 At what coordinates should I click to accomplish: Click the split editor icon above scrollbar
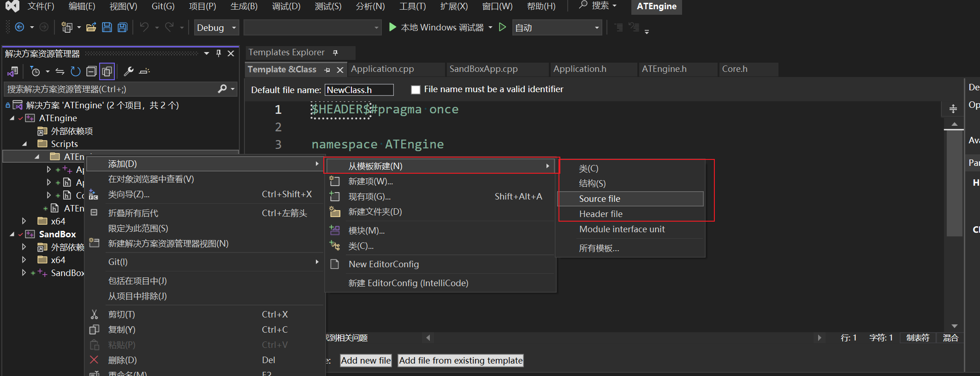[953, 109]
